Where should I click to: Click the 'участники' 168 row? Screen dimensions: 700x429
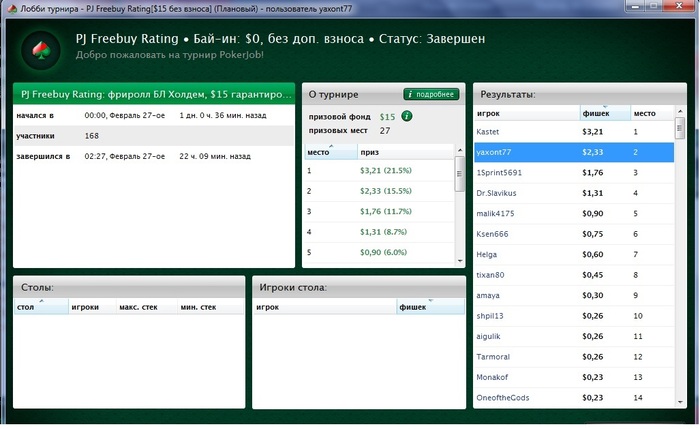tap(154, 136)
